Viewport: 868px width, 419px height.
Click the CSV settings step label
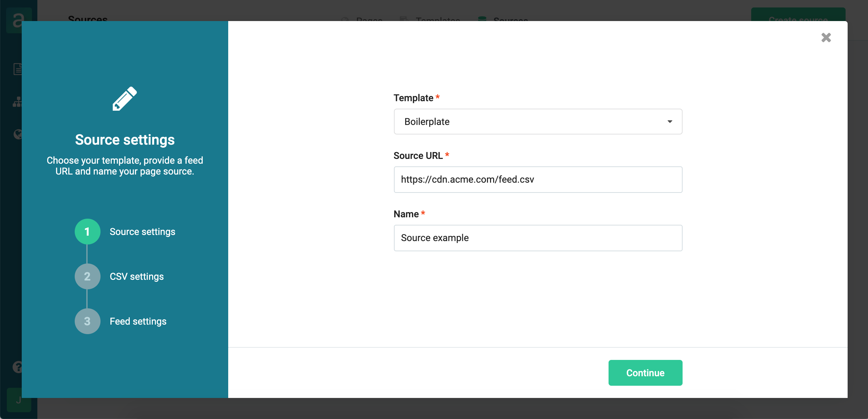coord(137,276)
